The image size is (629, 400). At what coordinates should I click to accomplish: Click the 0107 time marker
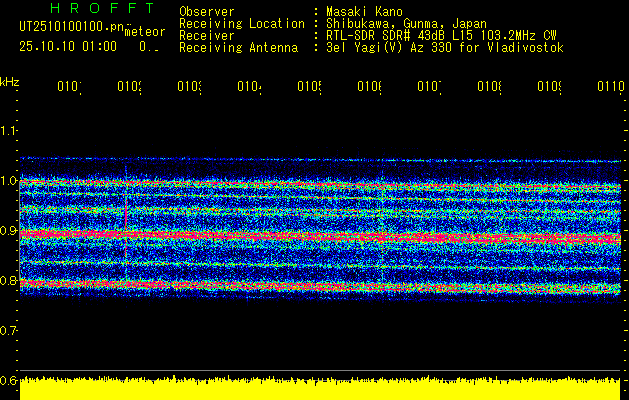[430, 88]
